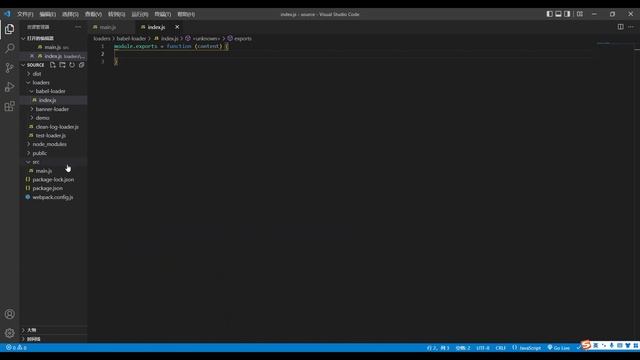Screen dimensions: 640x360
Task: Close index.js in the open editors list
Action: click(x=32, y=56)
